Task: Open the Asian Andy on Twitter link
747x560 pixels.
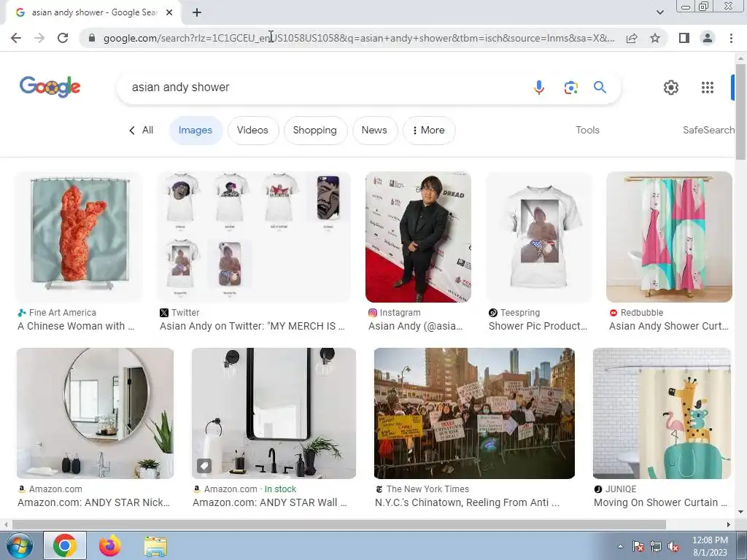Action: pyautogui.click(x=252, y=326)
